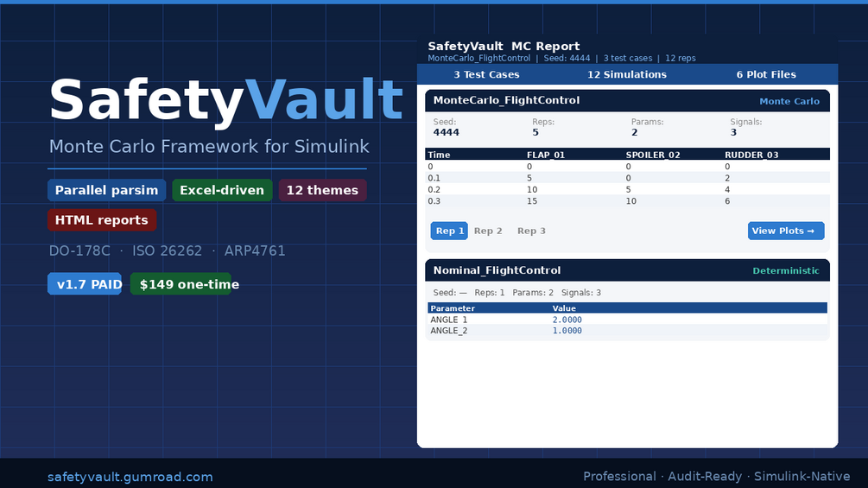Click the FLAP_01 value 15 cell
868x488 pixels.
(532, 201)
